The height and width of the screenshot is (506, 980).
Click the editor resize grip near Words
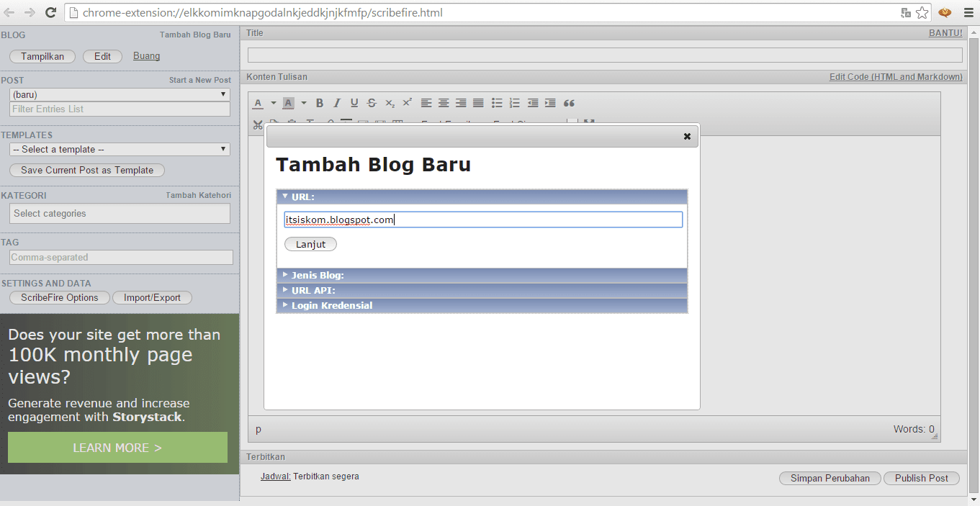coord(935,436)
